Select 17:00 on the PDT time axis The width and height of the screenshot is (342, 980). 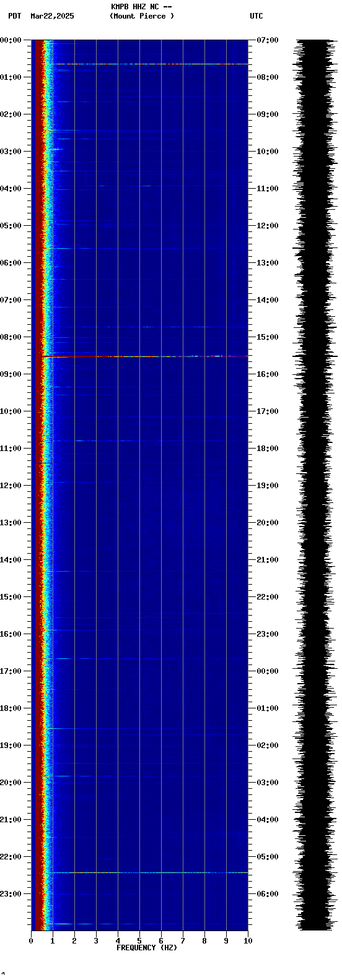click(x=11, y=671)
